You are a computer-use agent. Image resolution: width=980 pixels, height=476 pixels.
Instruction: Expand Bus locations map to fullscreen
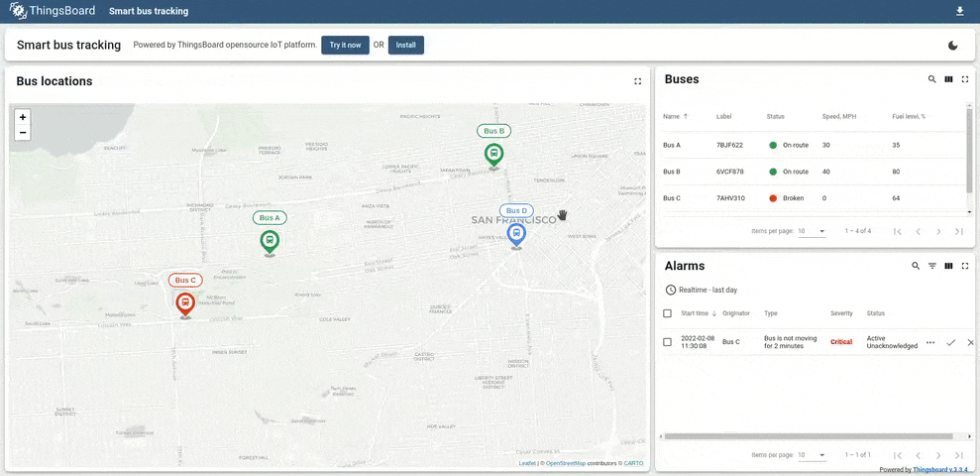point(638,81)
